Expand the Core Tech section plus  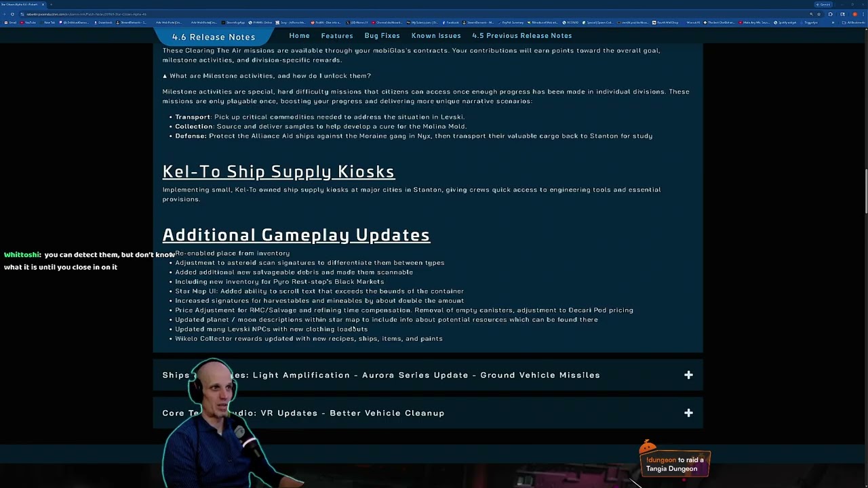[688, 413]
